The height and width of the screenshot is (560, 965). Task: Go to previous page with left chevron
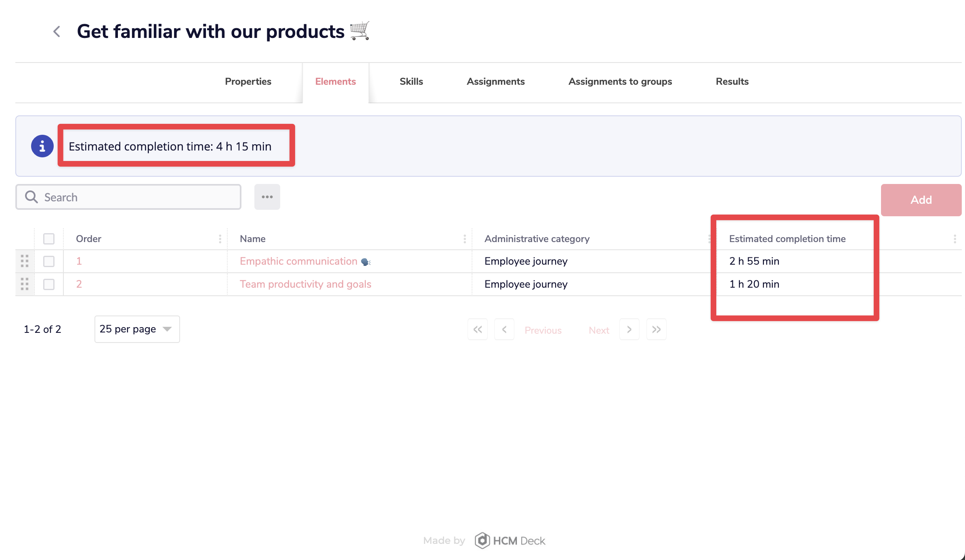(x=504, y=330)
